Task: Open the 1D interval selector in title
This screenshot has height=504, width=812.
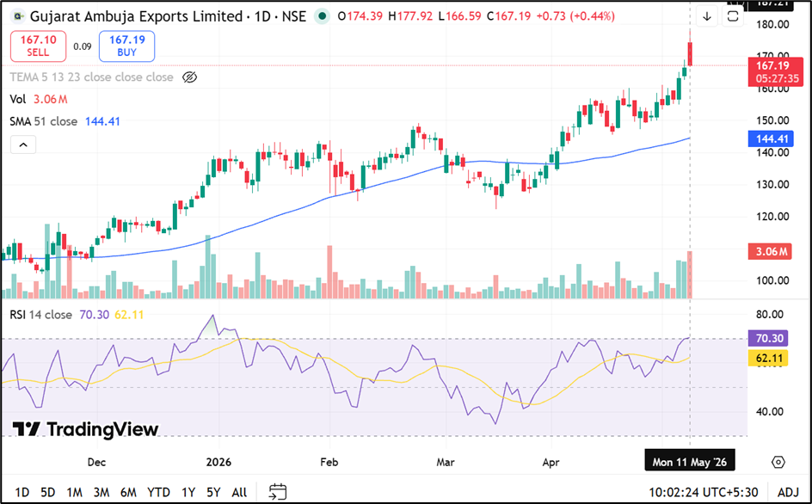Action: click(262, 16)
